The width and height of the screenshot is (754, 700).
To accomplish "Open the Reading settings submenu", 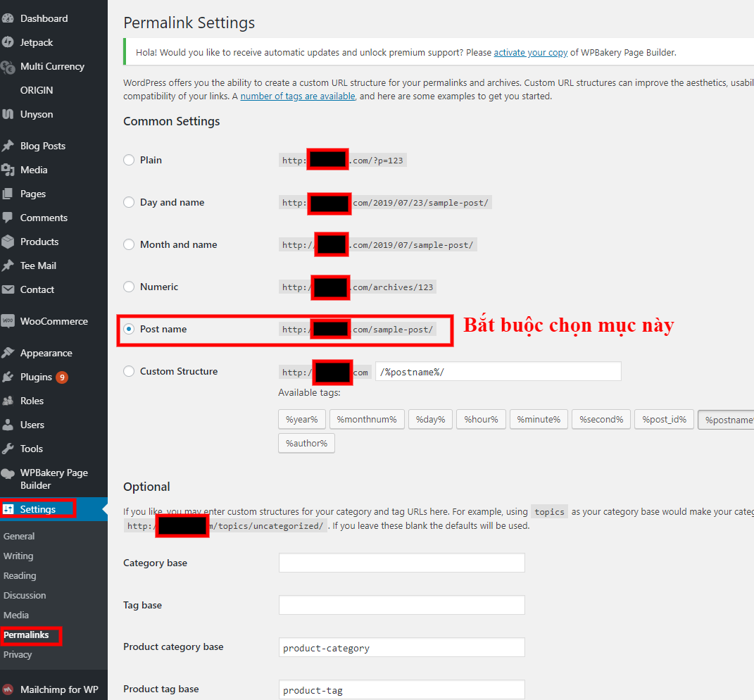I will pos(20,575).
